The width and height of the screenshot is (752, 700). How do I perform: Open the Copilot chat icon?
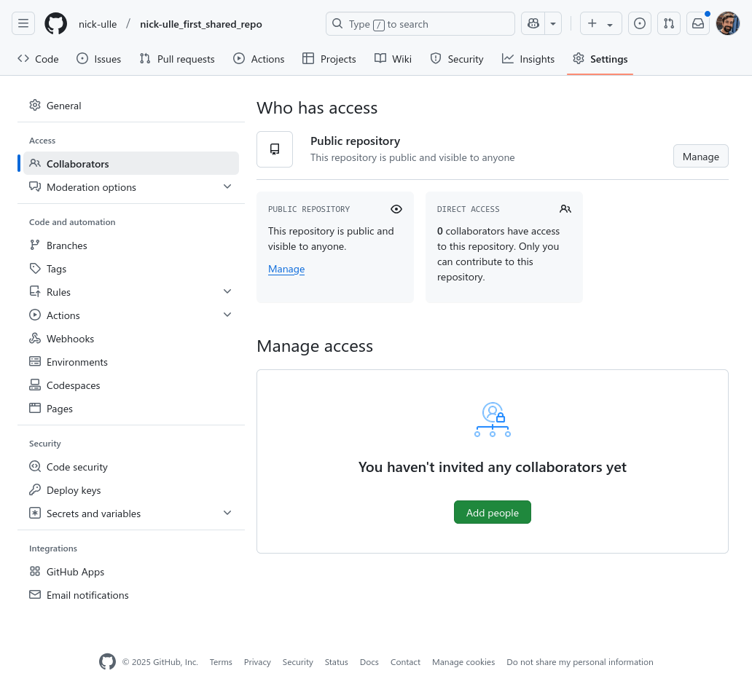pos(533,23)
